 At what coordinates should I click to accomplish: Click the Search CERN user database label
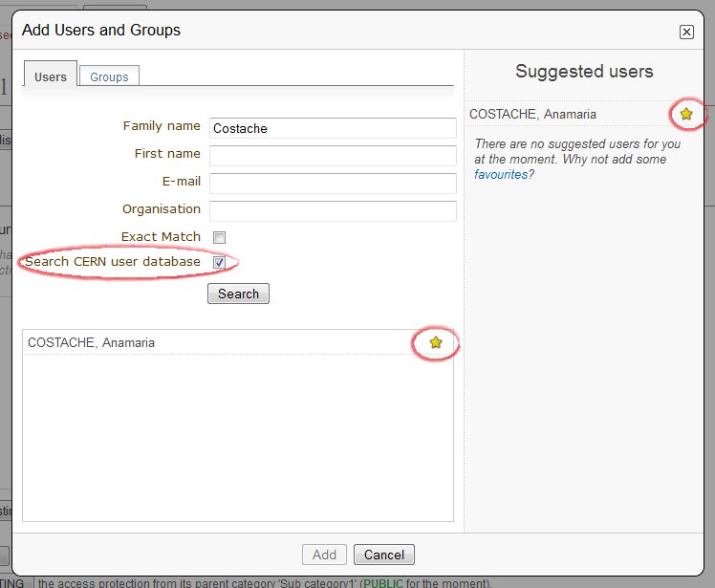113,262
